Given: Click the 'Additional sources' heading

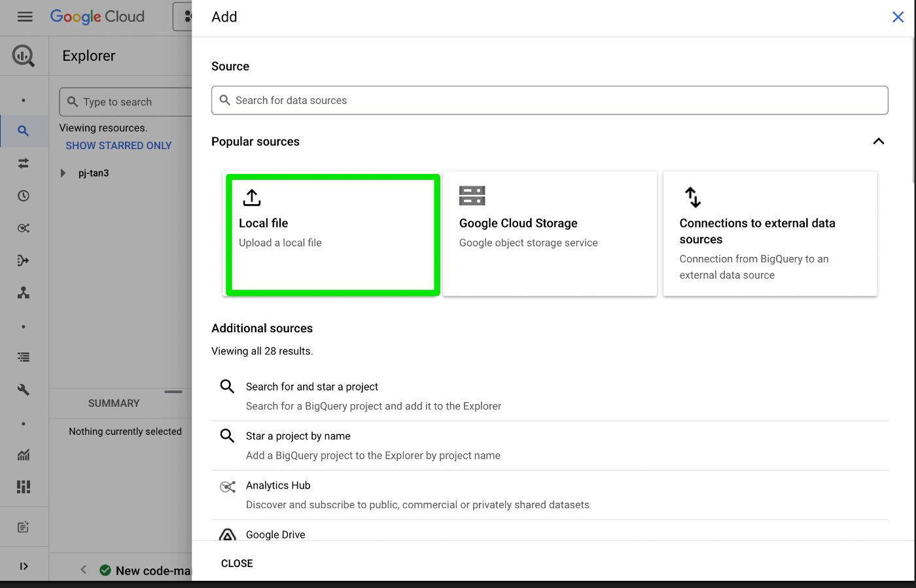Looking at the screenshot, I should click(x=262, y=328).
